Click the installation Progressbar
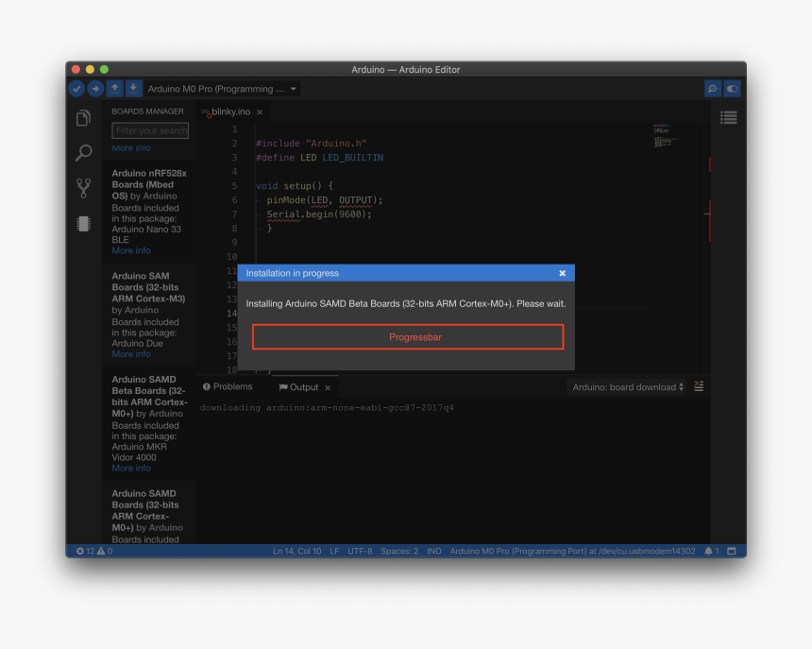Image resolution: width=812 pixels, height=649 pixels. pyautogui.click(x=408, y=337)
